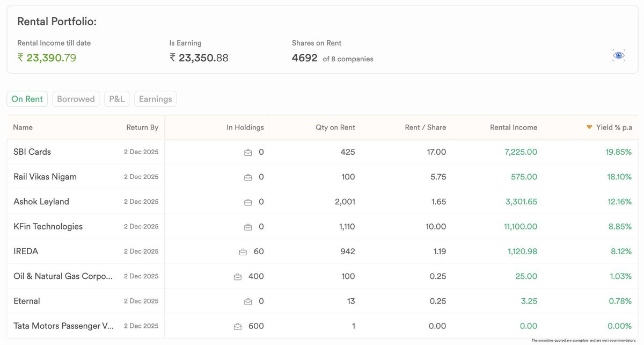Image resolution: width=644 pixels, height=345 pixels.
Task: Open the Eternal stock name
Action: click(27, 301)
